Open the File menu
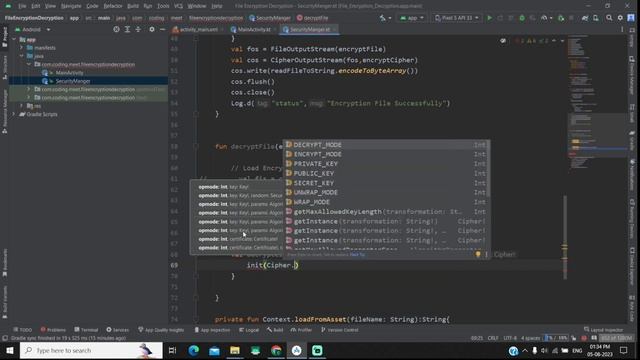640x360 pixels. point(22,6)
